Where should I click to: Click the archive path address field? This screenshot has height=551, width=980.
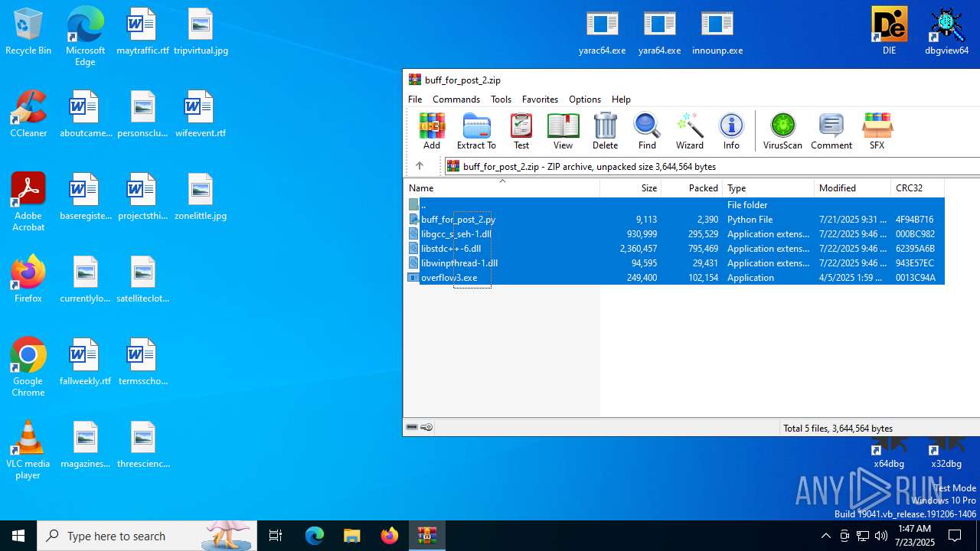[x=712, y=166]
